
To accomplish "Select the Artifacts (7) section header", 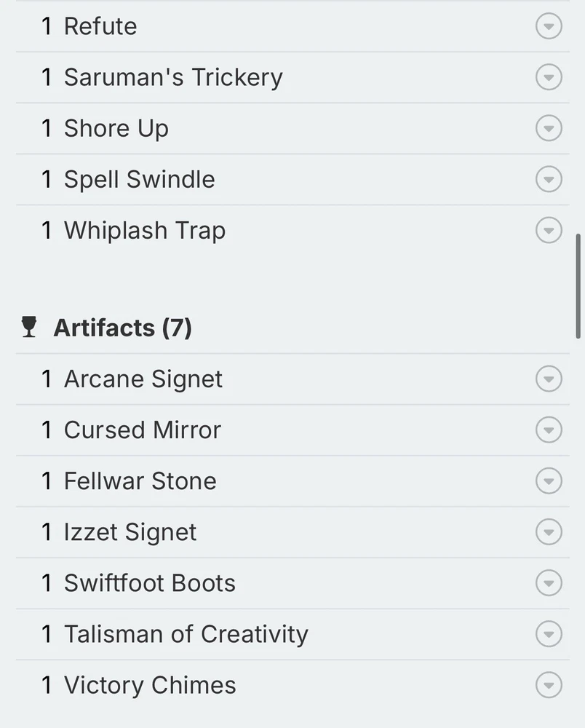I will [122, 328].
